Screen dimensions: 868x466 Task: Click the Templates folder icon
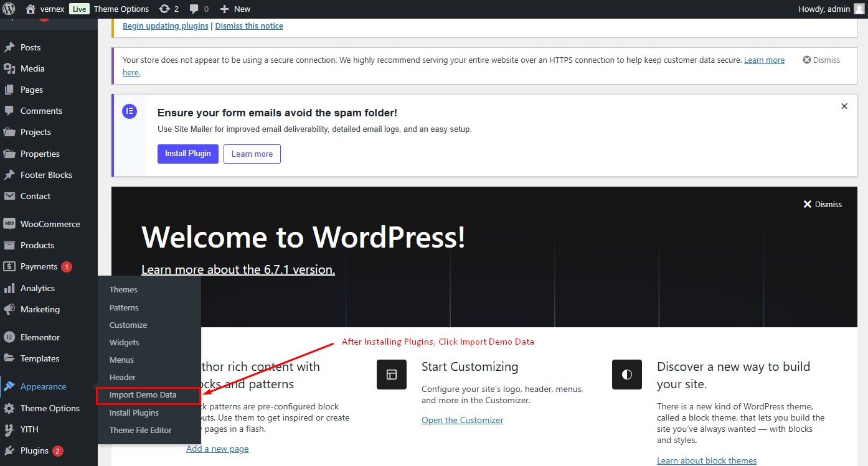pyautogui.click(x=9, y=358)
